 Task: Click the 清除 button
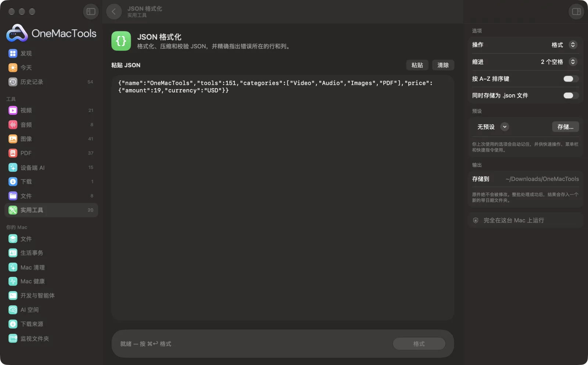(443, 65)
